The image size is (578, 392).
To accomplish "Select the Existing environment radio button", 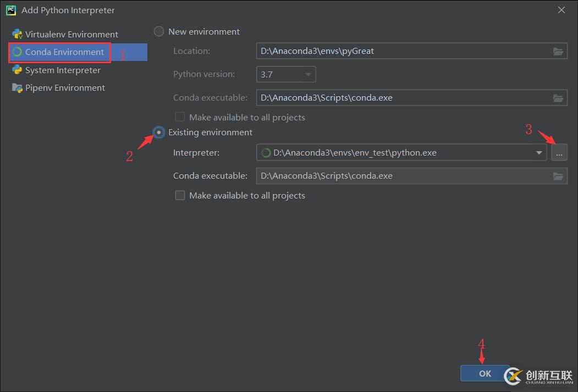I will tap(159, 132).
